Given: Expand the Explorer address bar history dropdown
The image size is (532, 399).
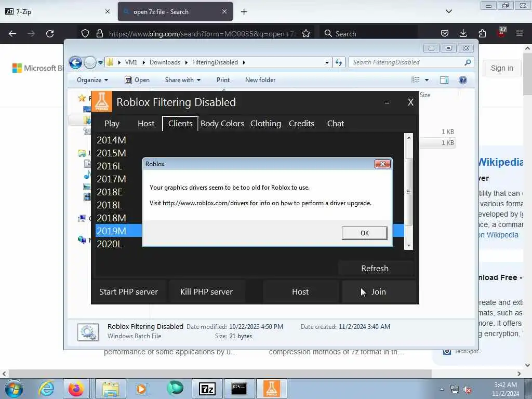Looking at the screenshot, I should pyautogui.click(x=327, y=62).
